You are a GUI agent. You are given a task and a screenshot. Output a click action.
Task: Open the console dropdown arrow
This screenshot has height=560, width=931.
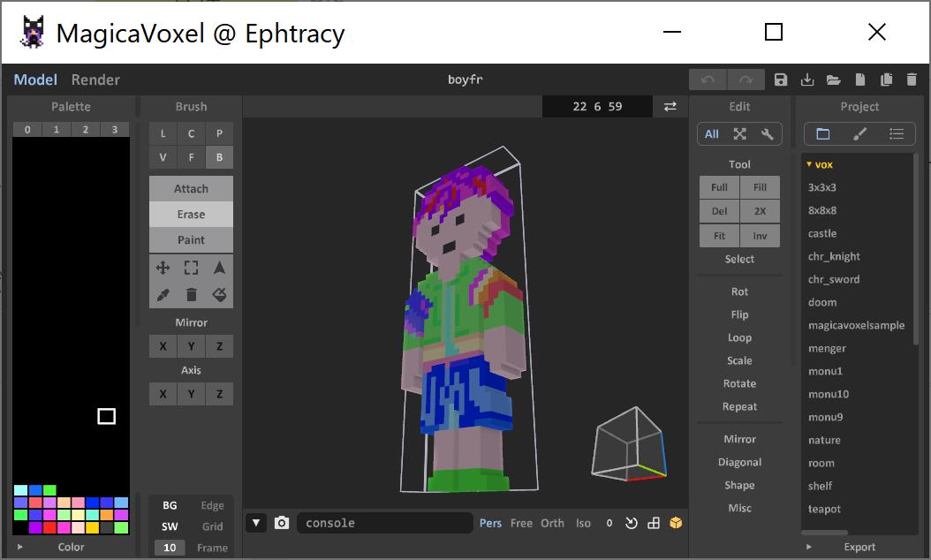click(x=256, y=523)
